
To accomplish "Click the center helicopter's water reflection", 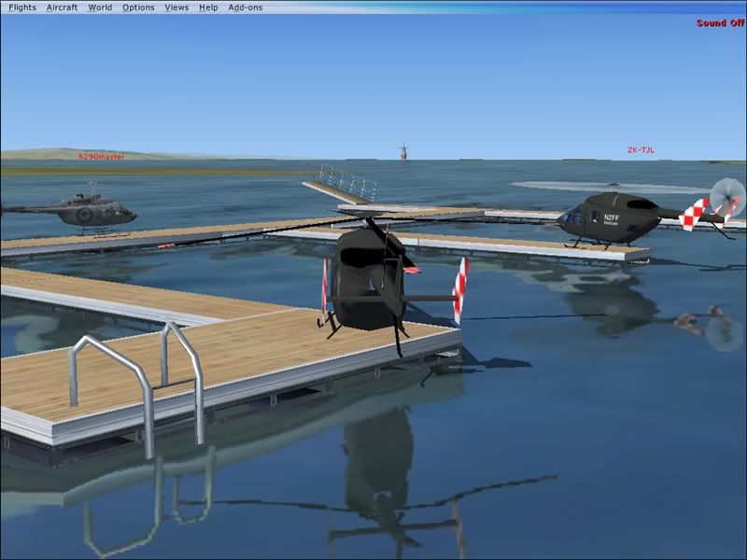I will tap(378, 457).
